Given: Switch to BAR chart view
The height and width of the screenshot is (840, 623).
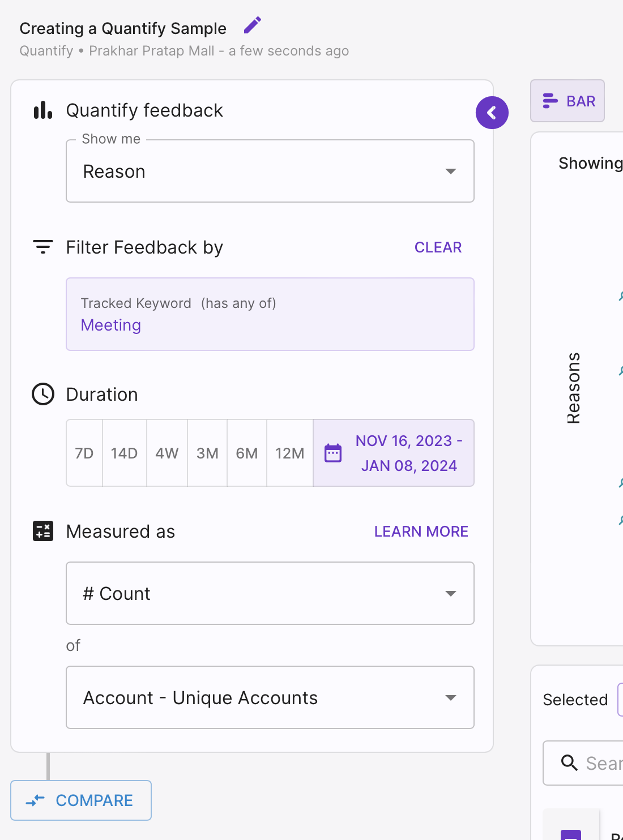Looking at the screenshot, I should [x=567, y=101].
